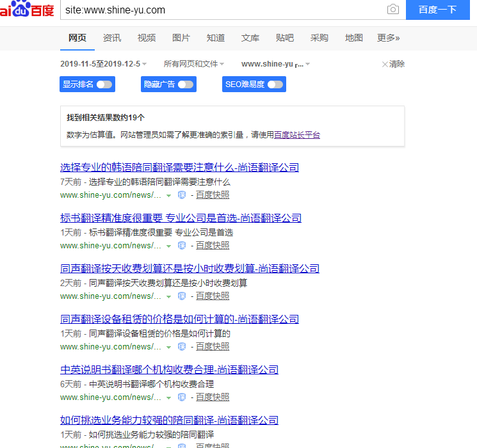Image resolution: width=477 pixels, height=448 pixels.
Task: Switch to the 图片 tab
Action: 181,38
